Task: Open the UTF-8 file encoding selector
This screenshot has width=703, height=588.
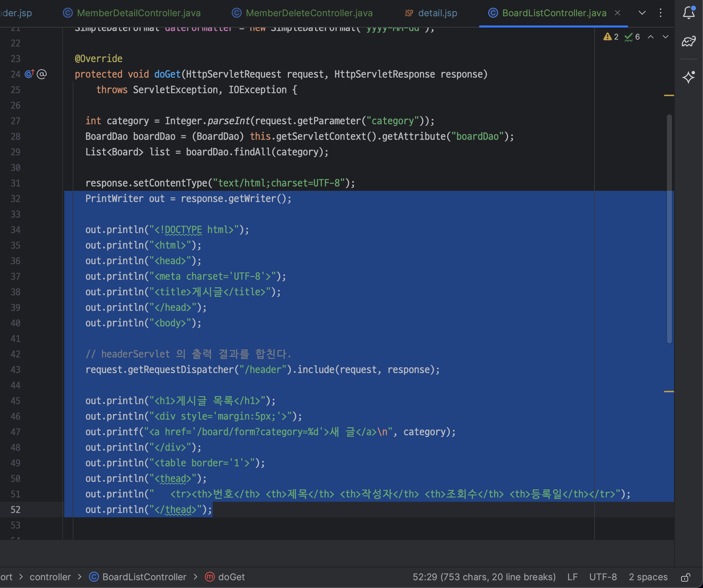Action: [x=603, y=577]
